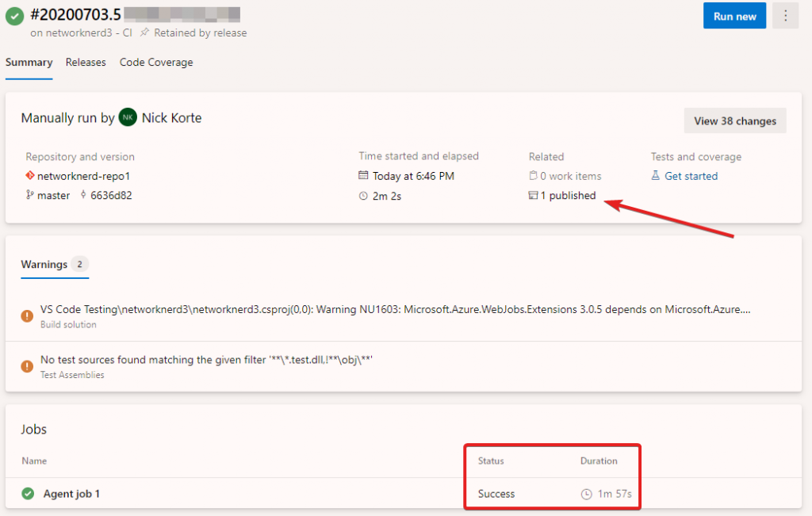Open the Get started tests link
The width and height of the screenshot is (812, 516).
[691, 176]
